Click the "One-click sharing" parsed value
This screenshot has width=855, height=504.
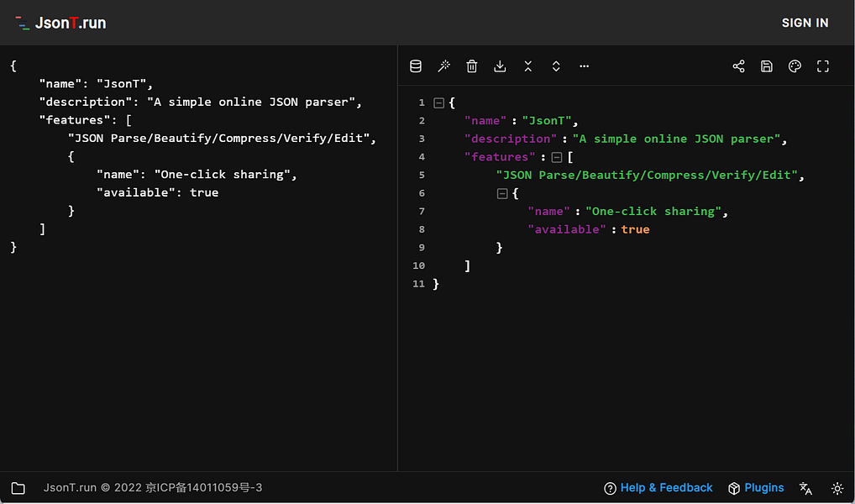tap(653, 211)
